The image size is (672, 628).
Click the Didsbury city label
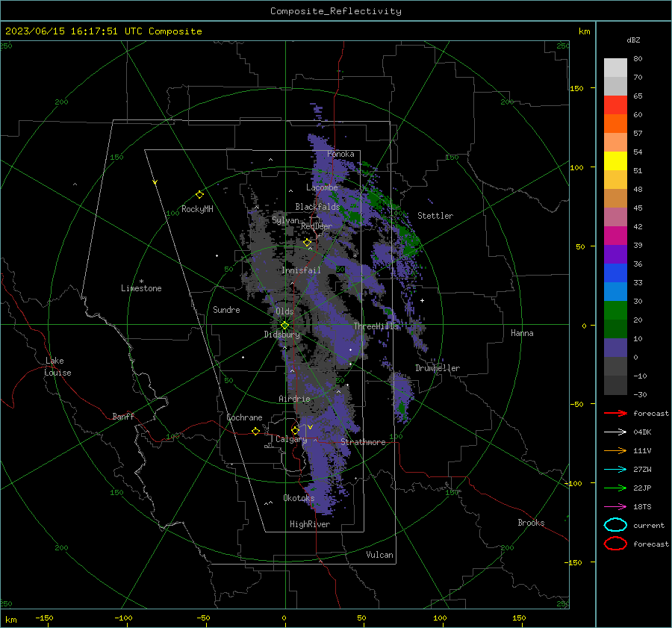click(x=281, y=335)
